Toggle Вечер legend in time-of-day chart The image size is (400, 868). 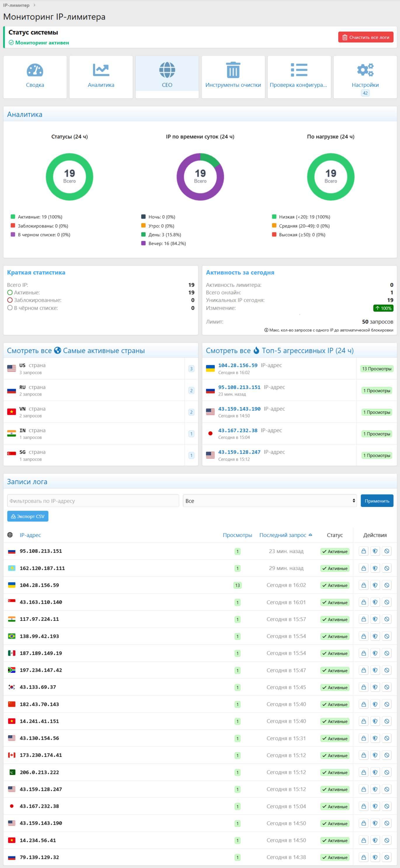coord(164,243)
